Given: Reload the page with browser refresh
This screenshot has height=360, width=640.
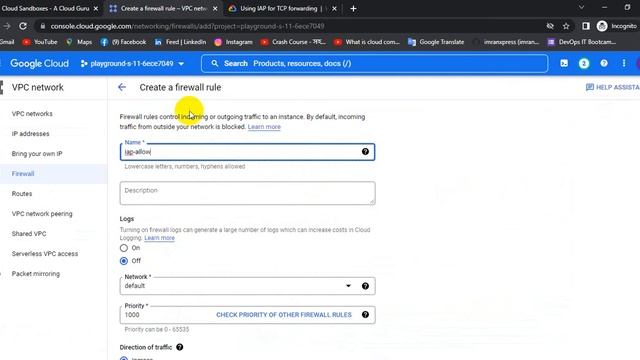Looking at the screenshot, I should pos(23,26).
